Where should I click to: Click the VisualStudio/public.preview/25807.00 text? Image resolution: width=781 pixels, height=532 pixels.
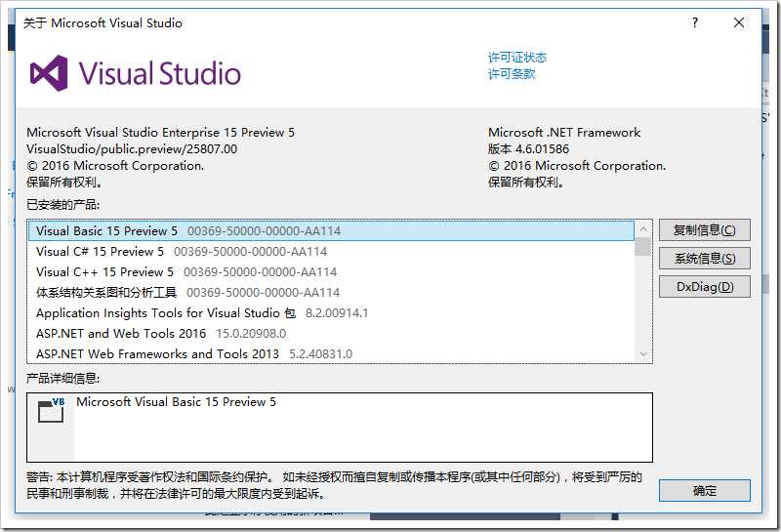(132, 149)
